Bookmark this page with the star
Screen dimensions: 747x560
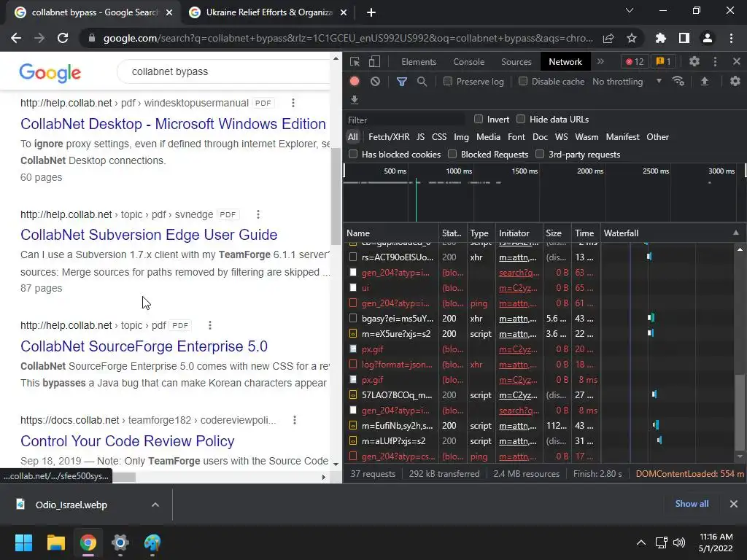point(632,38)
